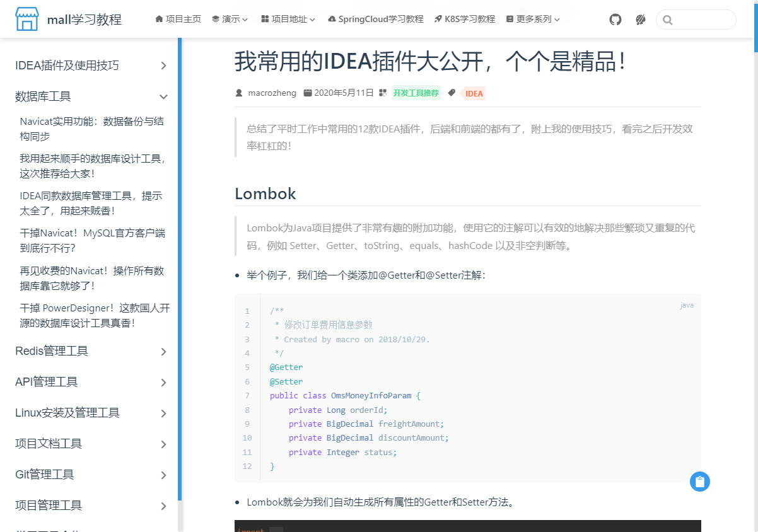The image size is (758, 532).
Task: Open the 更多系列 dropdown menu
Action: click(533, 20)
